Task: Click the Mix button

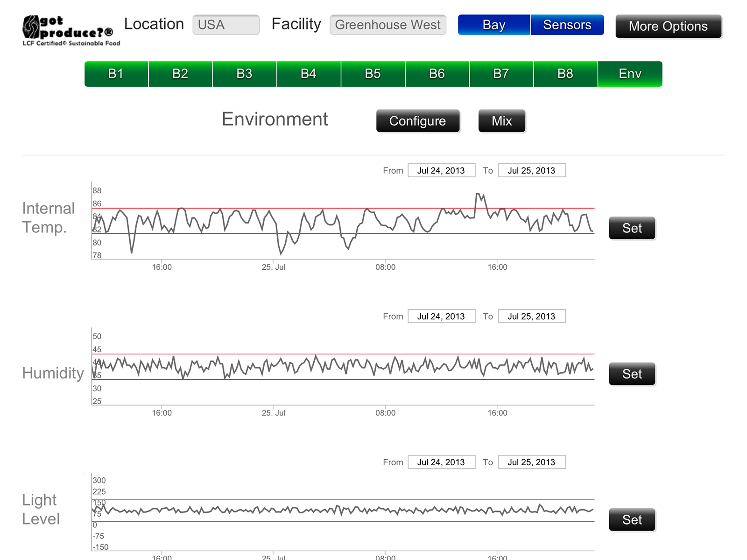Action: pos(501,121)
